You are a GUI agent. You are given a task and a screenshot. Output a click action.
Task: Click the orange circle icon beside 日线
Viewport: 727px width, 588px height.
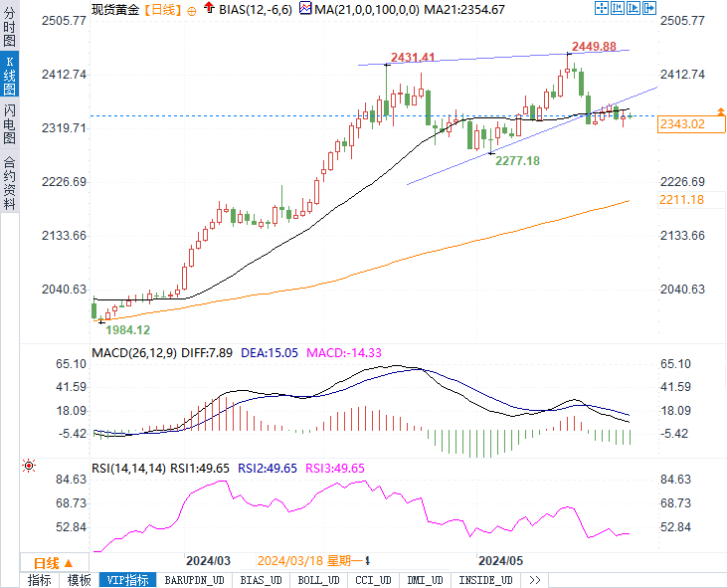192,10
